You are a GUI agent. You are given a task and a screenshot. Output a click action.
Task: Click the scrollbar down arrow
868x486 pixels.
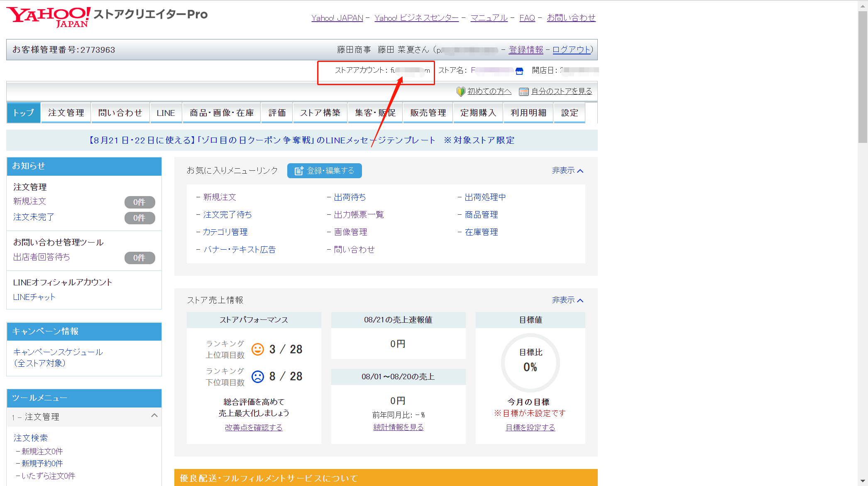[863, 481]
